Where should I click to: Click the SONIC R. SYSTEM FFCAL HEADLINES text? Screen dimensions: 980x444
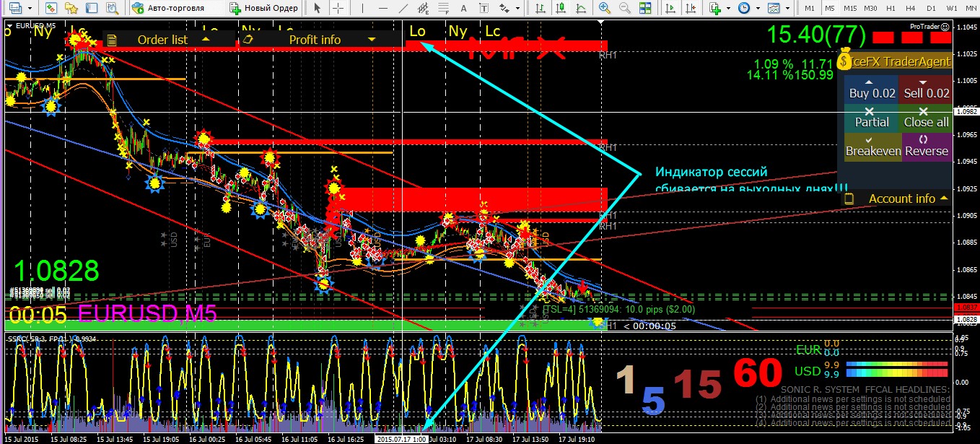865,390
